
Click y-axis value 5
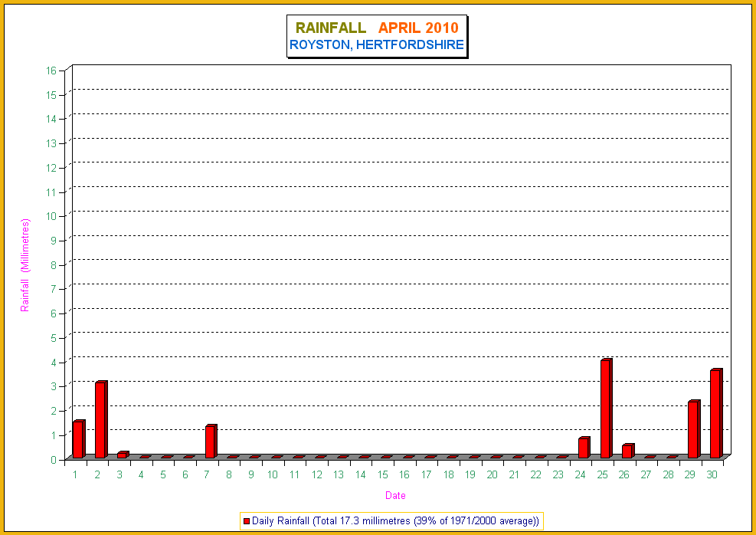click(54, 338)
